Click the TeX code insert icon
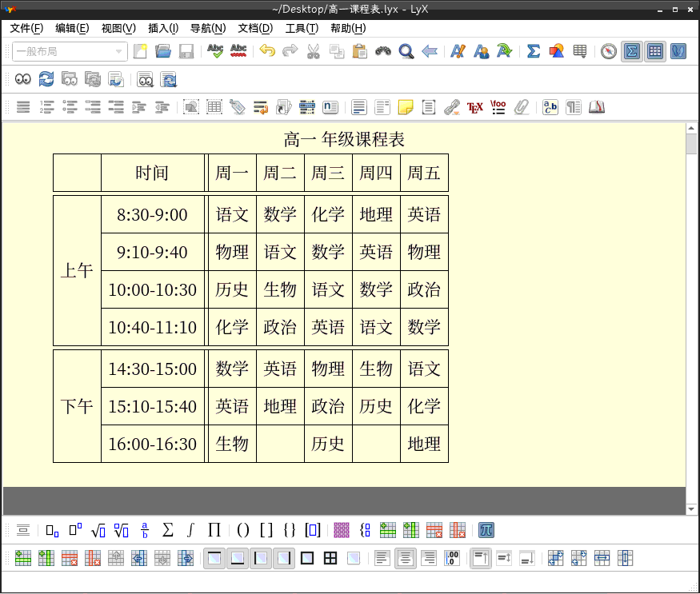Viewport: 700px width, 594px height. pos(475,107)
